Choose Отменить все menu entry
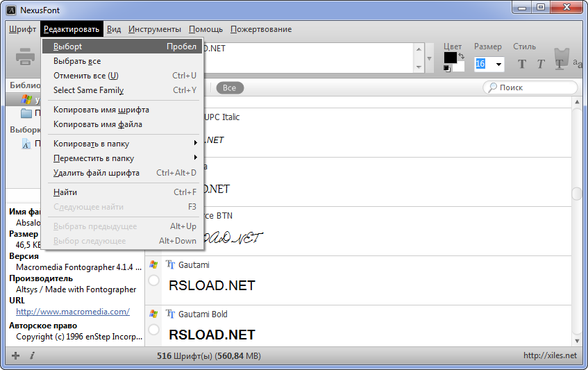Screen dimensions: 588x370 coord(122,76)
